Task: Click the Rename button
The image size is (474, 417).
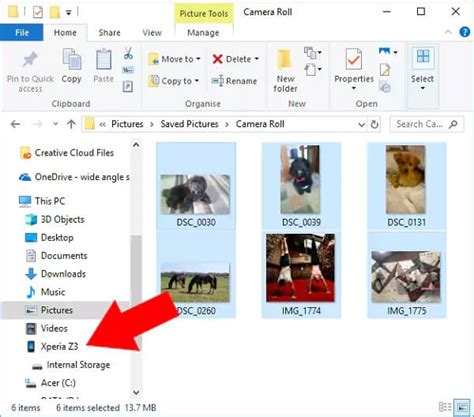Action: click(234, 81)
